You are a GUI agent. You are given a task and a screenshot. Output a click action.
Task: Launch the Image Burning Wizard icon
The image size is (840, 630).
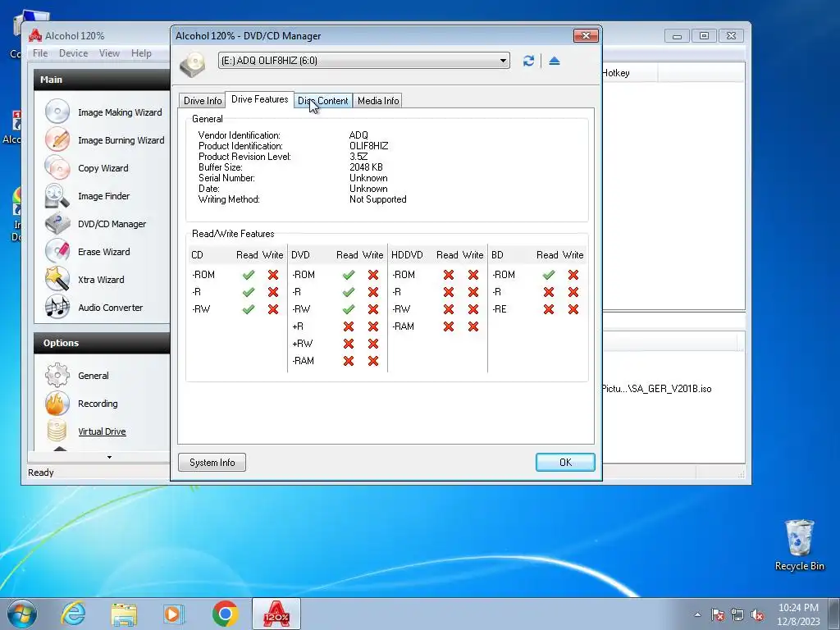click(x=57, y=139)
